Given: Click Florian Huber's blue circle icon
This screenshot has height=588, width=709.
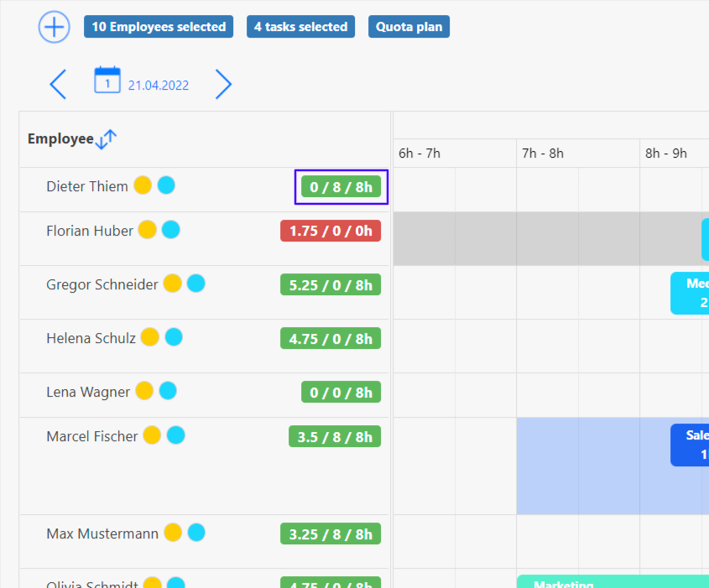Looking at the screenshot, I should coord(171,230).
